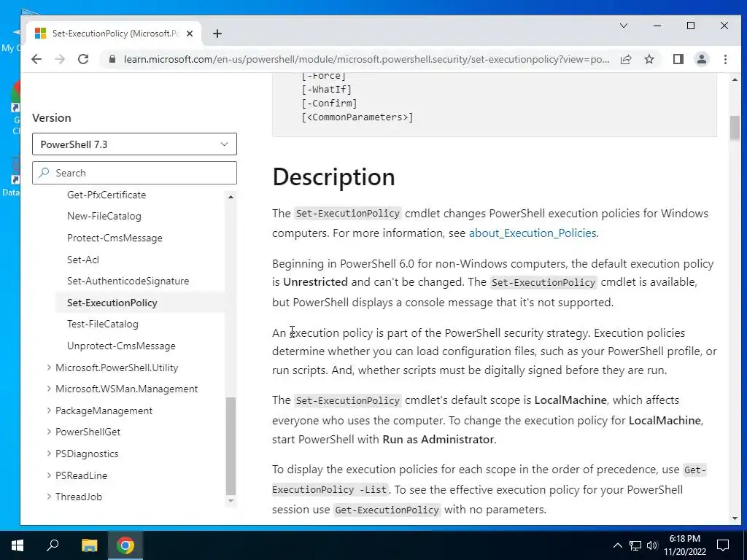Open the volume speaker tray icon

(x=652, y=545)
